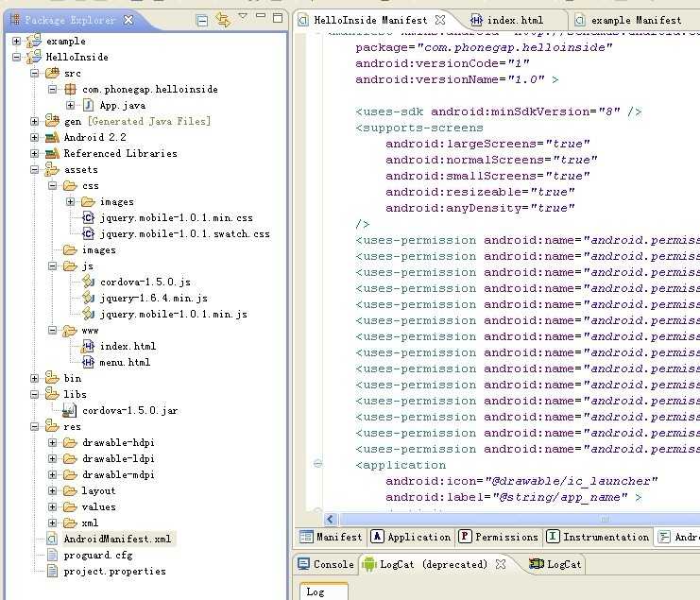Switch to the new LogCat view
The height and width of the screenshot is (600, 700).
click(x=555, y=565)
